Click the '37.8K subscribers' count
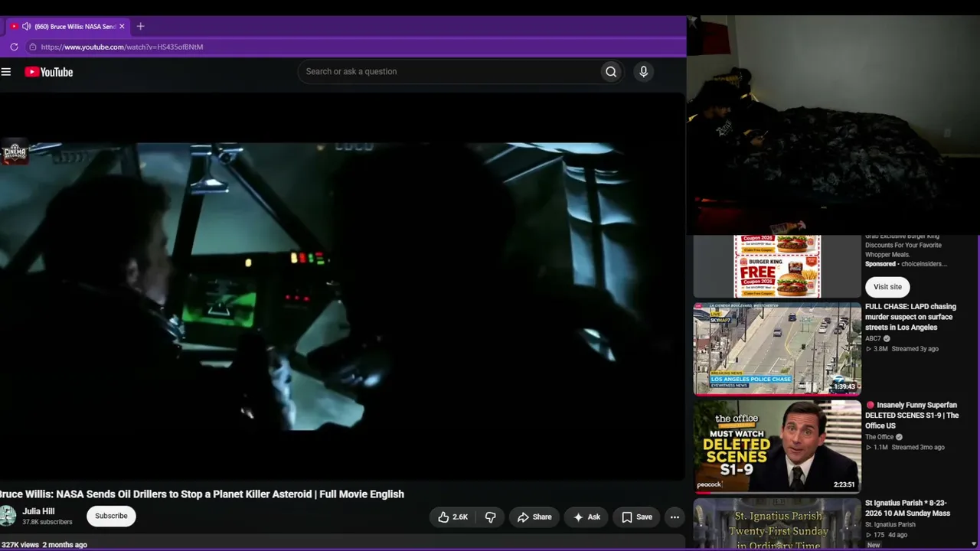This screenshot has height=551, width=980. [x=47, y=523]
